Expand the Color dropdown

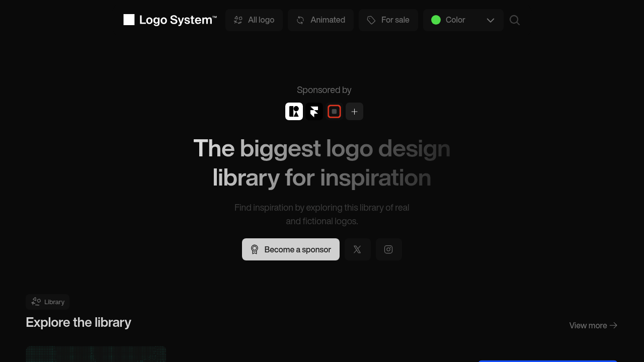[463, 20]
